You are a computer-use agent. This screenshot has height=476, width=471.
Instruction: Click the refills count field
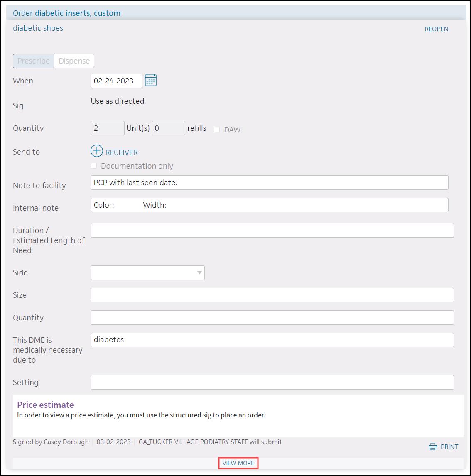point(168,128)
